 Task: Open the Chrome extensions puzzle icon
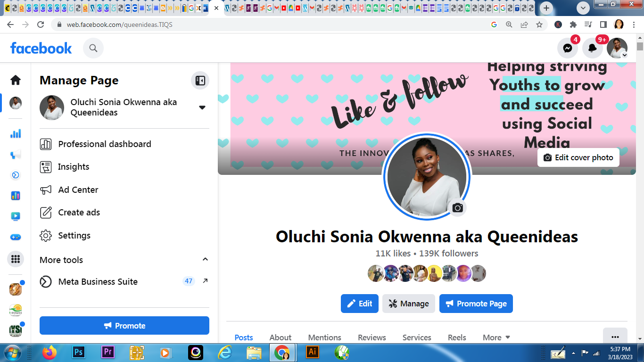pyautogui.click(x=573, y=25)
